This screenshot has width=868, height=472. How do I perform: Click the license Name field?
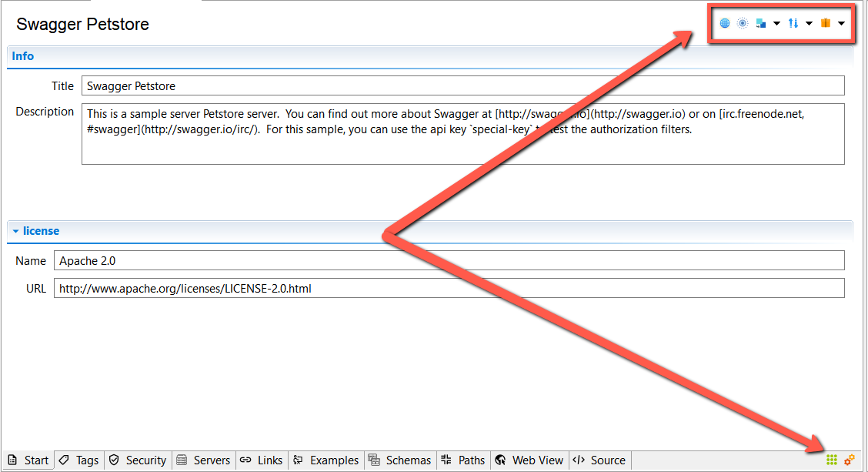click(449, 260)
